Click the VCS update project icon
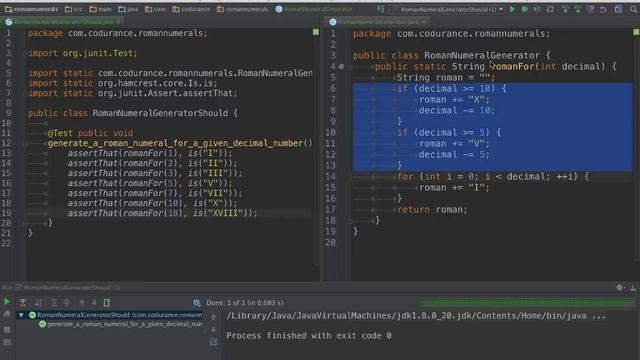 pyautogui.click(x=565, y=9)
